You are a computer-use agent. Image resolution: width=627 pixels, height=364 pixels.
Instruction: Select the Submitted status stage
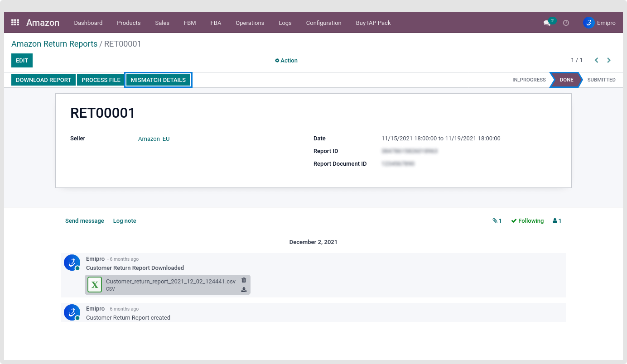point(601,80)
